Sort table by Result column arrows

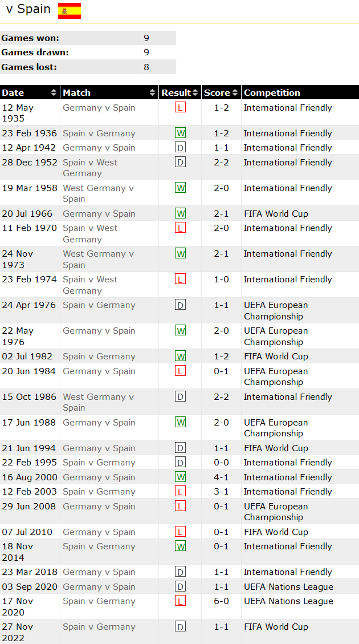click(x=195, y=93)
